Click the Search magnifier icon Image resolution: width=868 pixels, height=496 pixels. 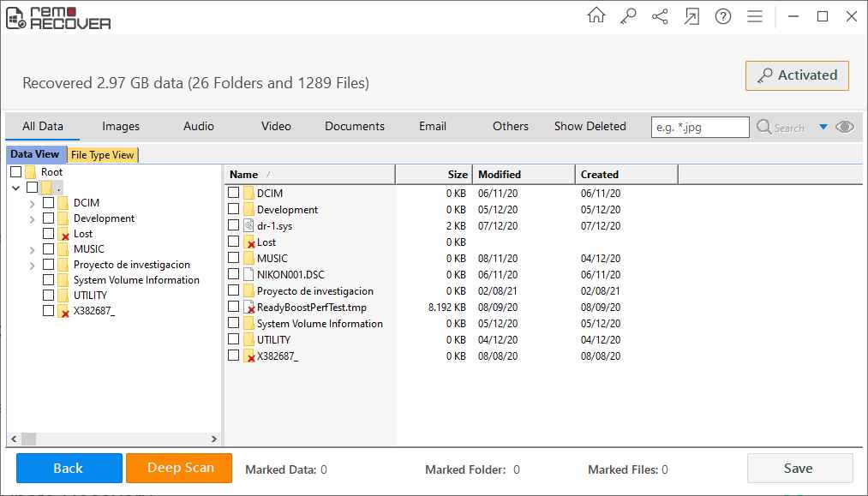[762, 127]
